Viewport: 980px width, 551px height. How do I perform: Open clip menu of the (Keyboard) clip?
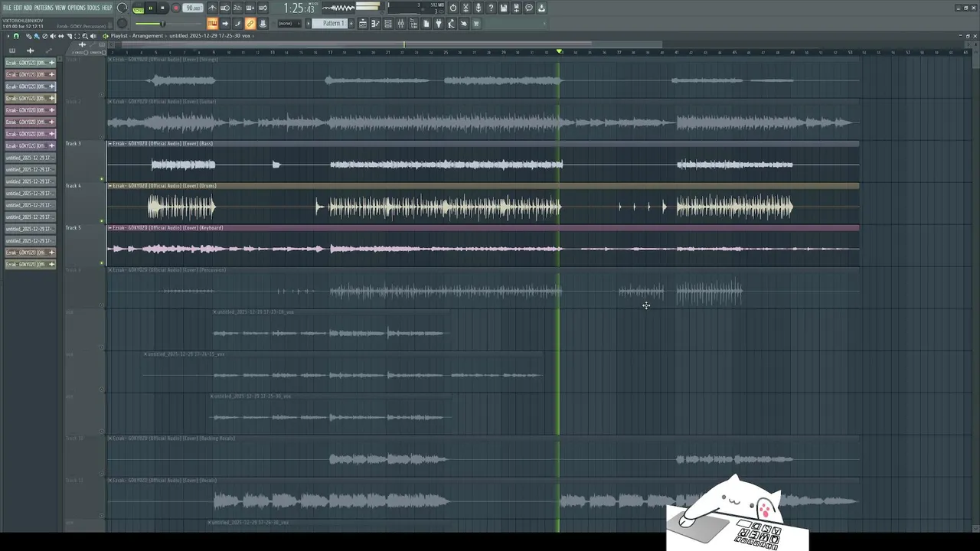110,227
